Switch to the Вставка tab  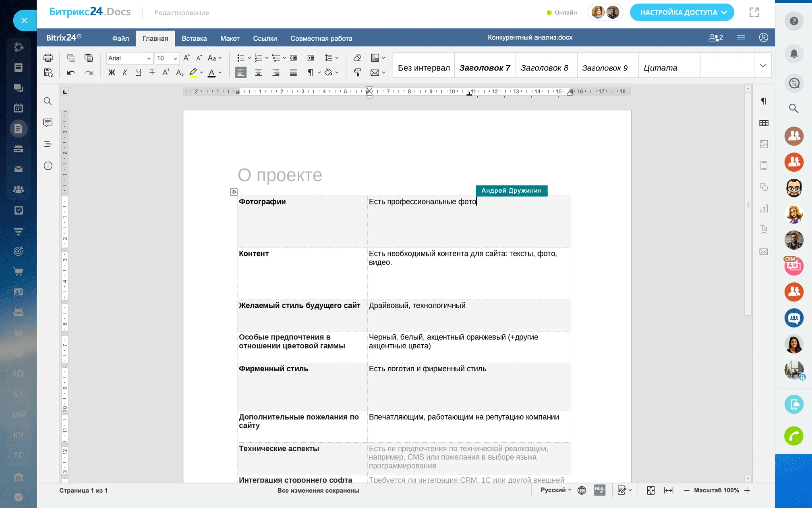(194, 38)
